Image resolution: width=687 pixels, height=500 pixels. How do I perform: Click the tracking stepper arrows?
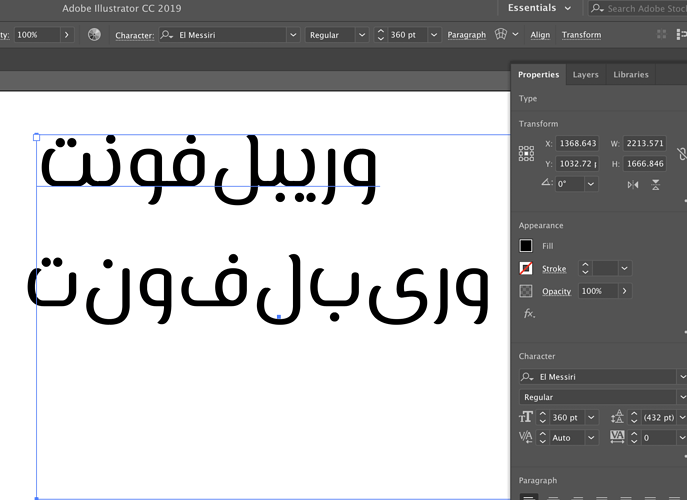click(634, 437)
